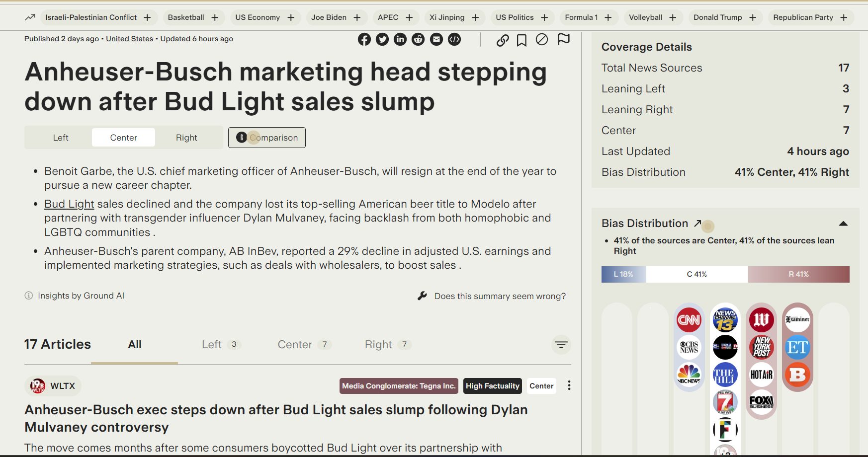This screenshot has width=868, height=457.
Task: Copy the article link
Action: 503,40
